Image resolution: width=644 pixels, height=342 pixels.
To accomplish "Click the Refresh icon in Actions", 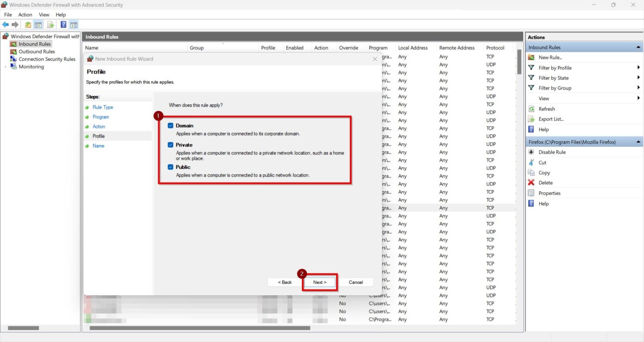I will click(531, 109).
